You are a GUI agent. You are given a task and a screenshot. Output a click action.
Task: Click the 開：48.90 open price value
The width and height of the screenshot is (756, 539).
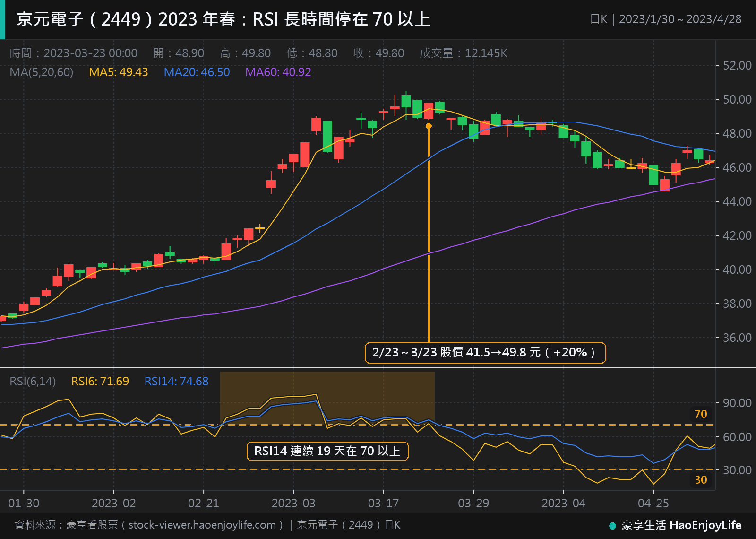click(179, 53)
